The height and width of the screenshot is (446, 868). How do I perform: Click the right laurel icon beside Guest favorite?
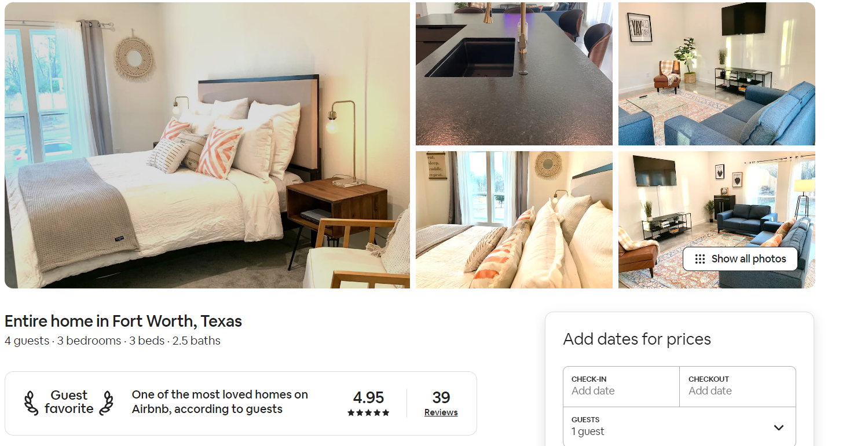tap(106, 403)
